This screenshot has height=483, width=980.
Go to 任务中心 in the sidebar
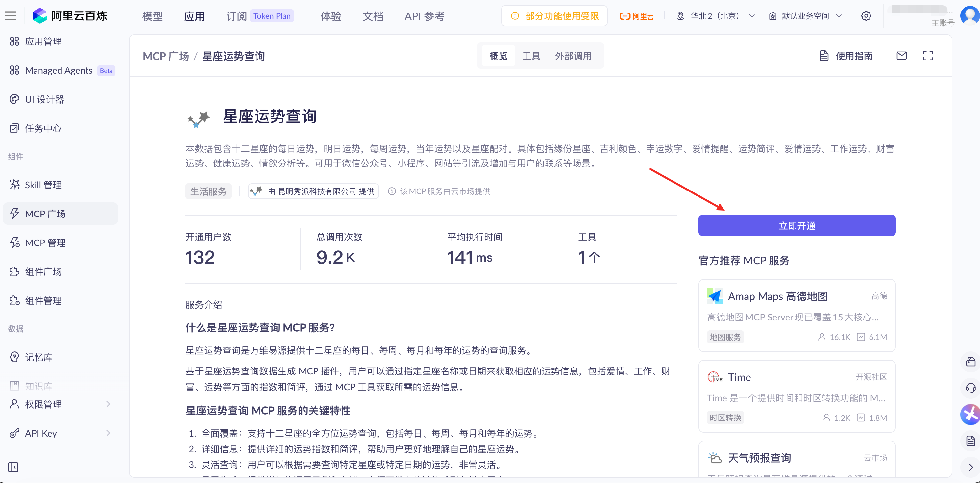point(61,128)
